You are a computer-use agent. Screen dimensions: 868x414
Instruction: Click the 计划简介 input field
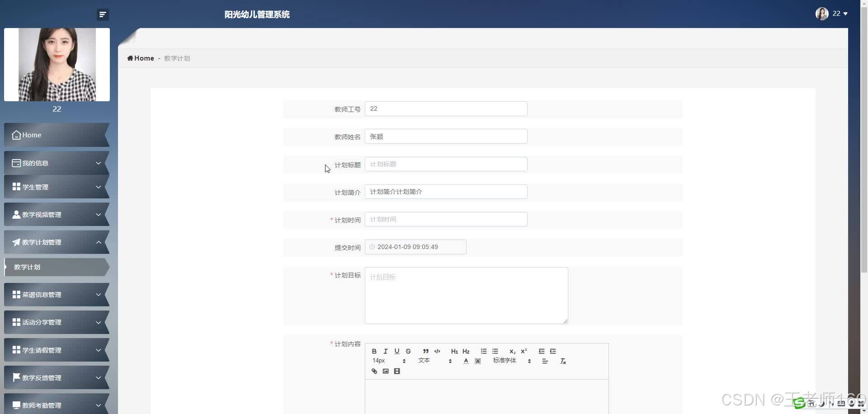(446, 192)
